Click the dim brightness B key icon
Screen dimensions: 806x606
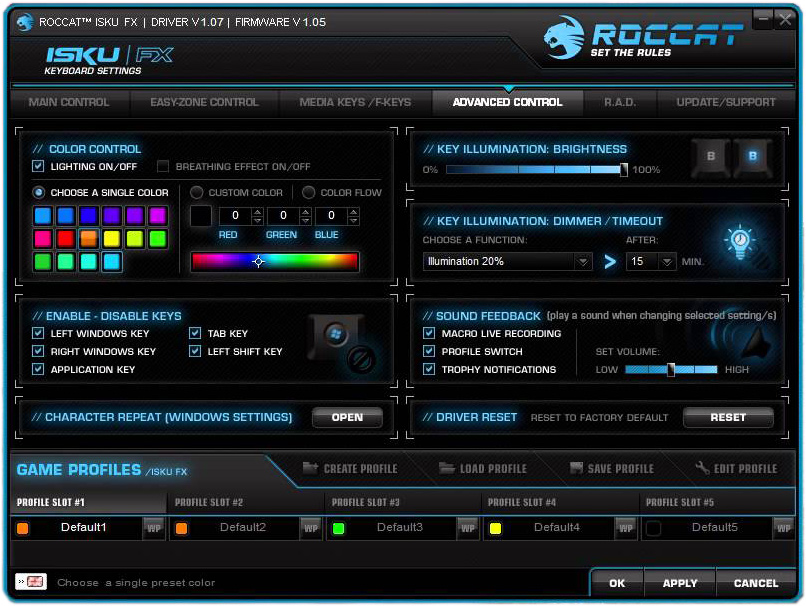click(x=711, y=156)
